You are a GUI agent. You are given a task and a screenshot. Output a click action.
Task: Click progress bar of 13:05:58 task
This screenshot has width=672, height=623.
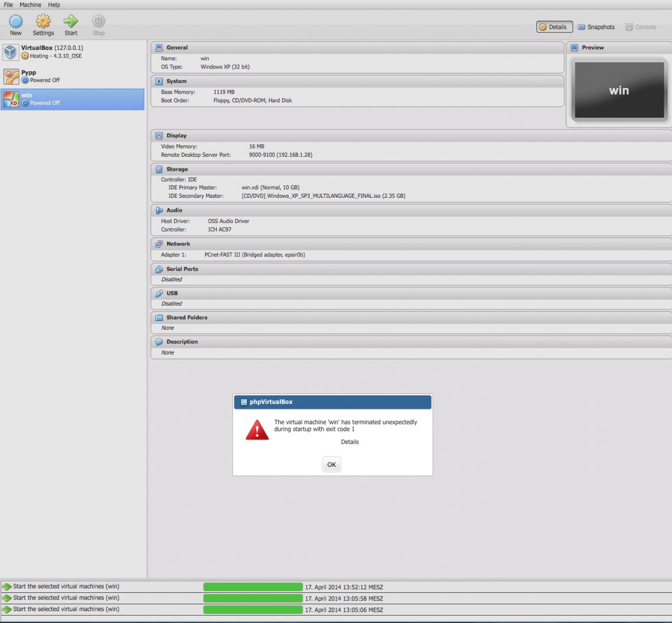[x=253, y=598]
